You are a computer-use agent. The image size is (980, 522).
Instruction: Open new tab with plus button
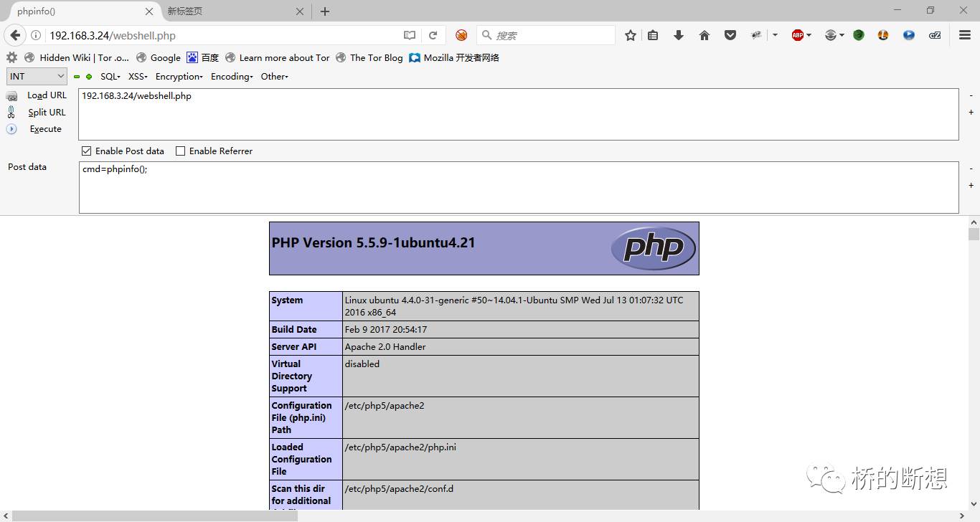point(325,11)
